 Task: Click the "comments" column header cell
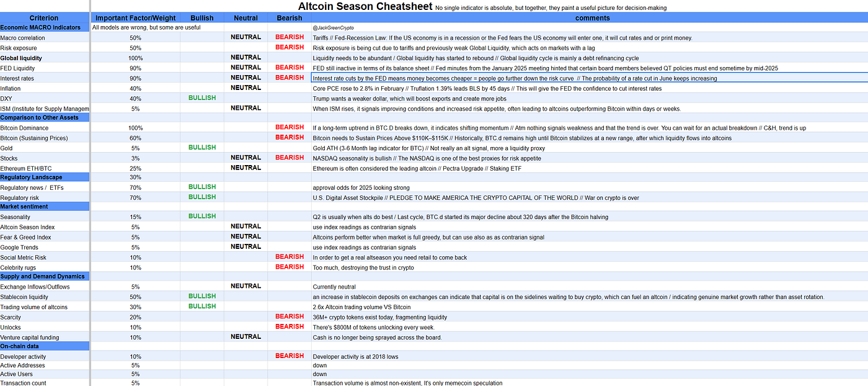point(590,18)
